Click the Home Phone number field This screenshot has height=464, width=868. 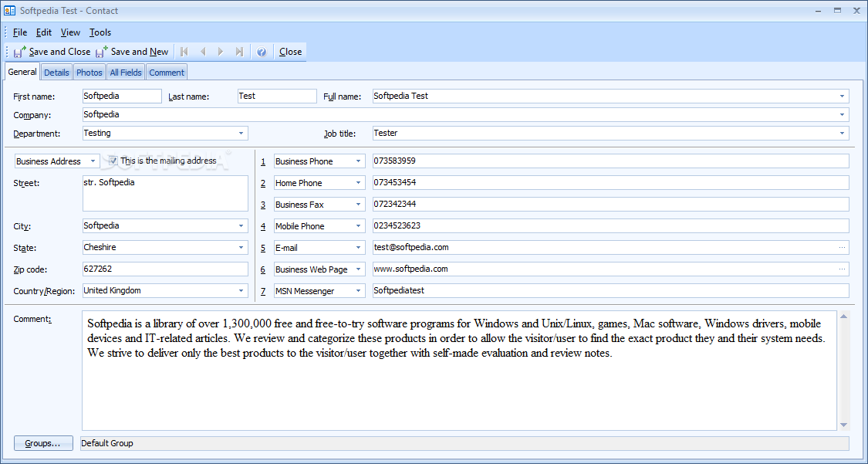[610, 183]
